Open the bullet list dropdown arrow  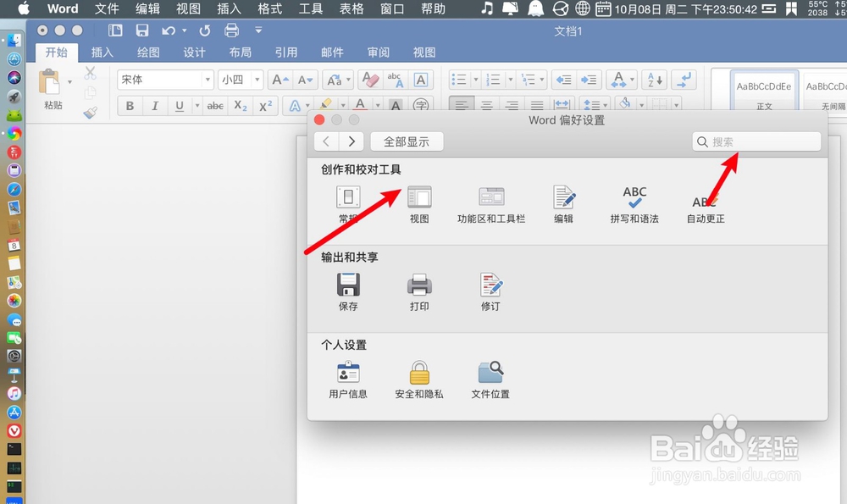[476, 80]
